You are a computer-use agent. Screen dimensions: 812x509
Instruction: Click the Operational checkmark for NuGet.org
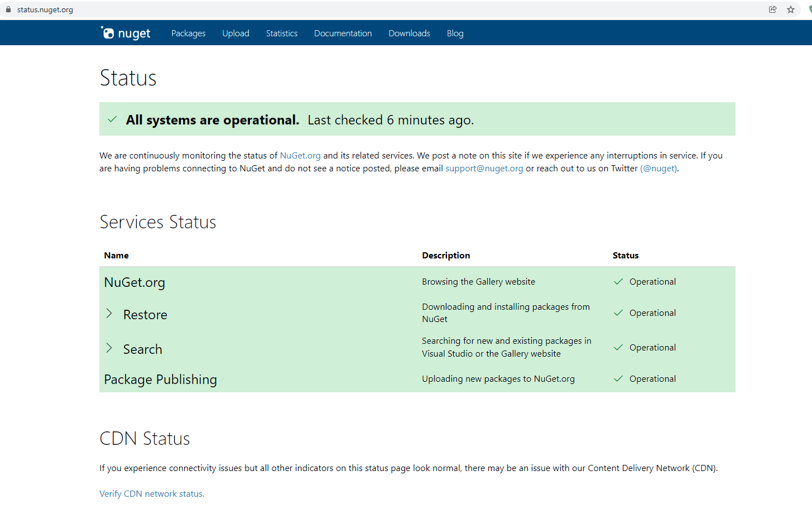pyautogui.click(x=618, y=281)
